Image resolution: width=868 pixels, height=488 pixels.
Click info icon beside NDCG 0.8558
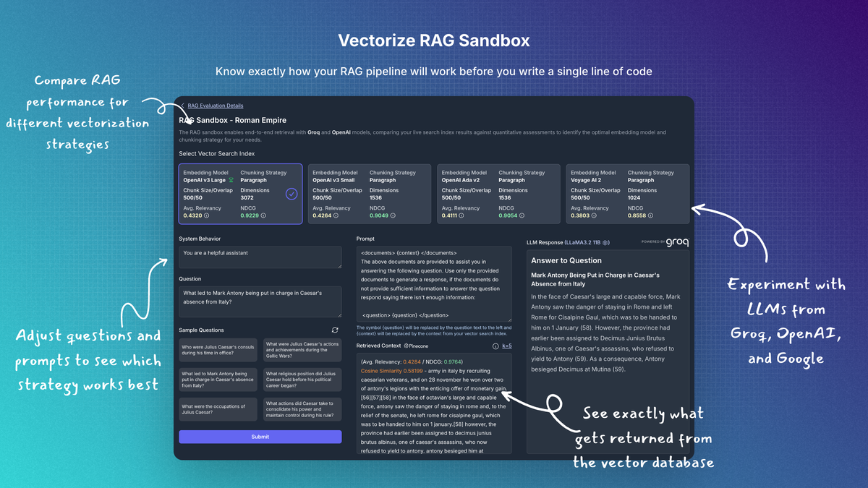click(x=651, y=215)
